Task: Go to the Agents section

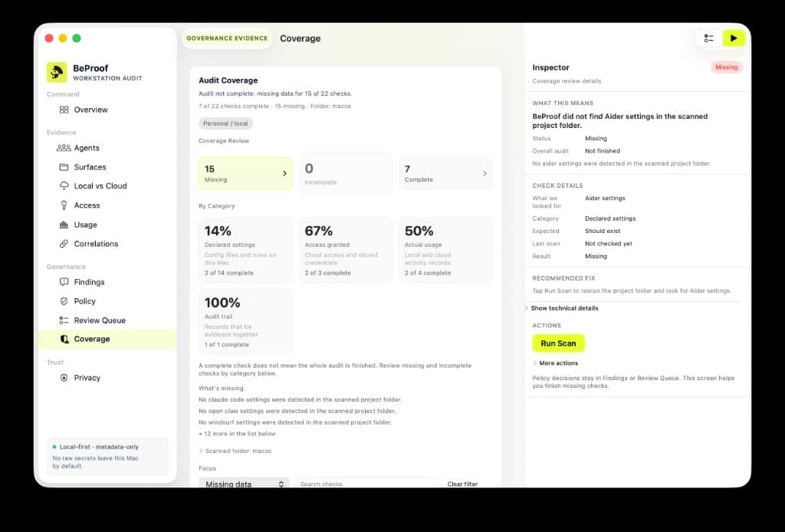Action: pyautogui.click(x=107, y=148)
